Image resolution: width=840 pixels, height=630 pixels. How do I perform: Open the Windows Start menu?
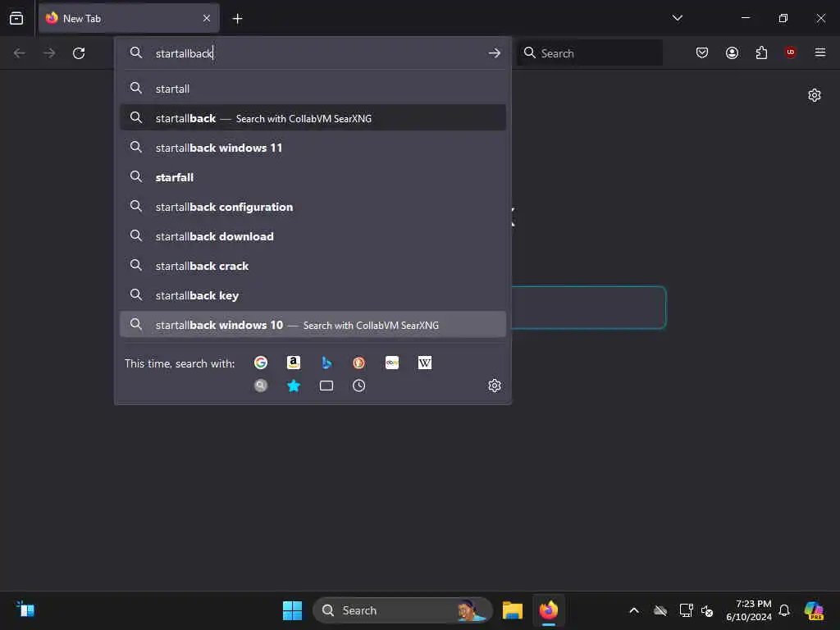pyautogui.click(x=293, y=610)
